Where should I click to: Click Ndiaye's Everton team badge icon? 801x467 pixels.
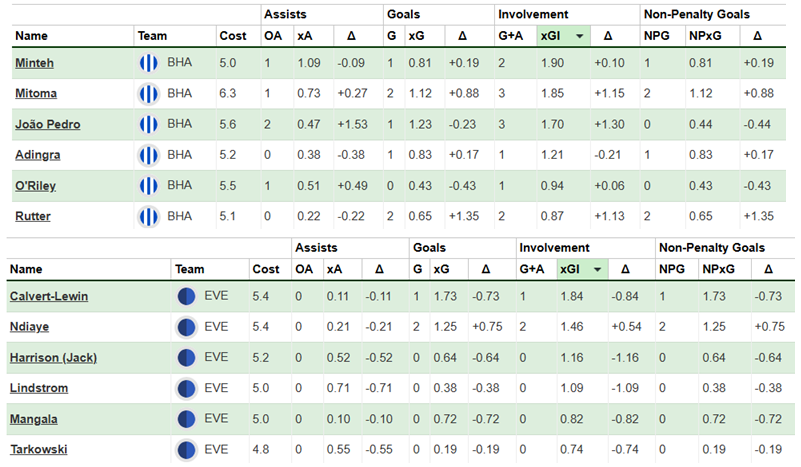pyautogui.click(x=185, y=327)
